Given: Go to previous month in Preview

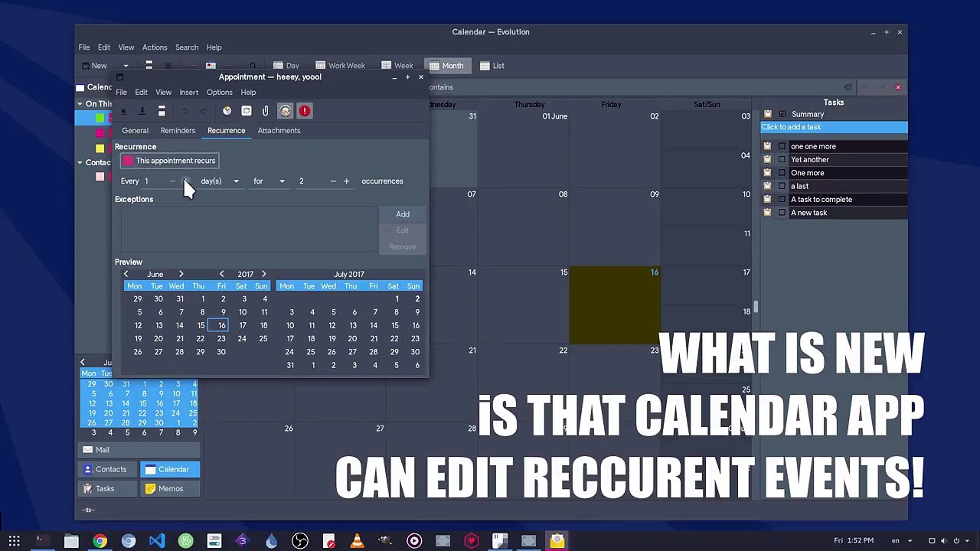Looking at the screenshot, I should 126,274.
